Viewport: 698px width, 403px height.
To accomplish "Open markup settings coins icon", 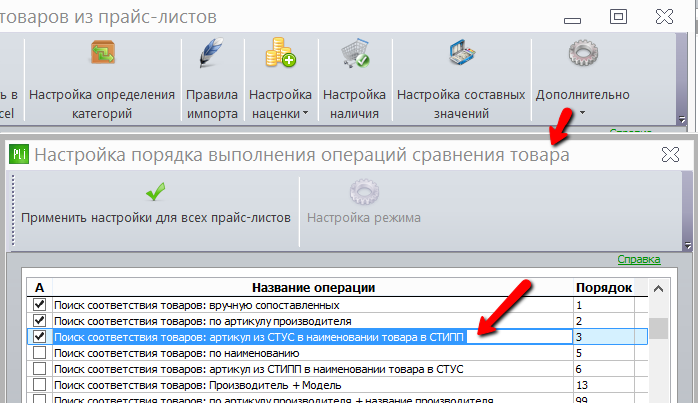I will coord(280,53).
